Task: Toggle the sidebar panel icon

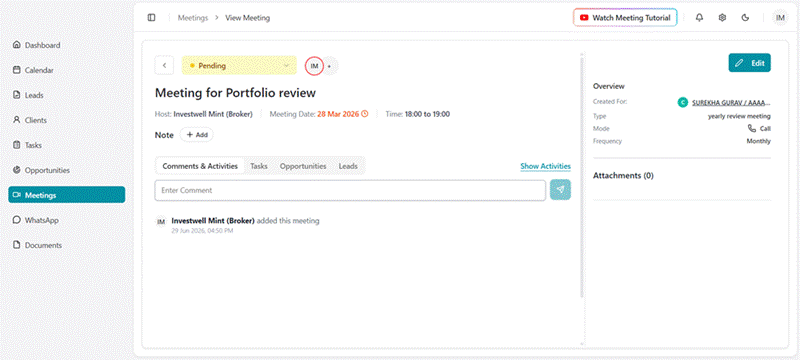Action: tap(152, 18)
